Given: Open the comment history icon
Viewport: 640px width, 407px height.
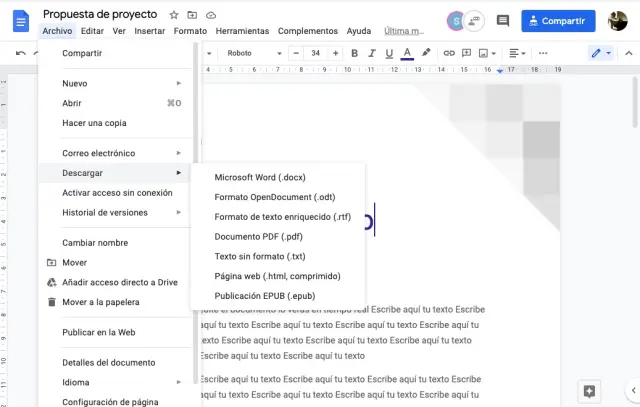Looking at the screenshot, I should [502, 20].
